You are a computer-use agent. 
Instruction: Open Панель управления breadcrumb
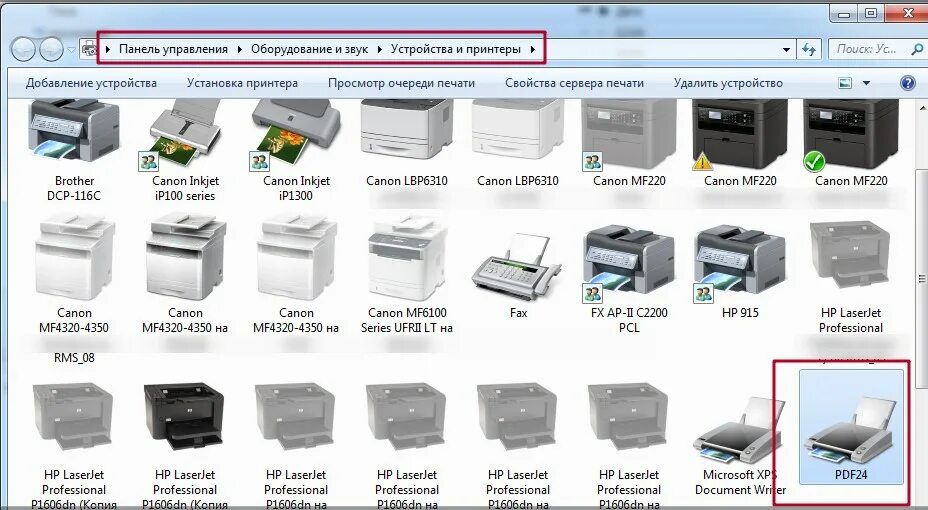pos(173,49)
